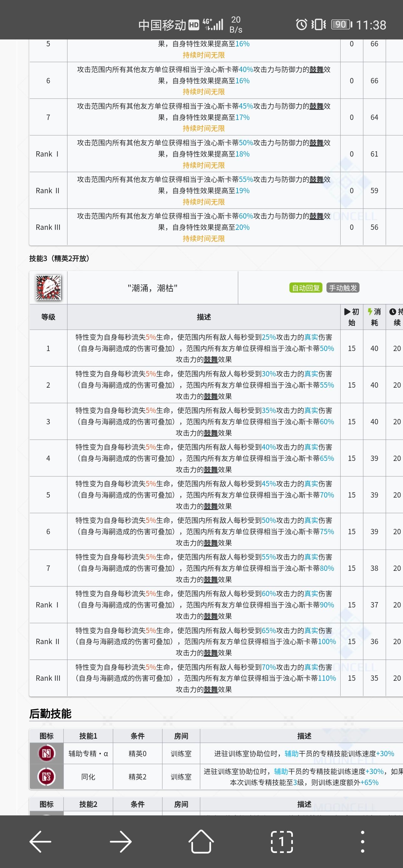Tap the 技能1 column header
This screenshot has width=403, height=868.
pyautogui.click(x=88, y=736)
